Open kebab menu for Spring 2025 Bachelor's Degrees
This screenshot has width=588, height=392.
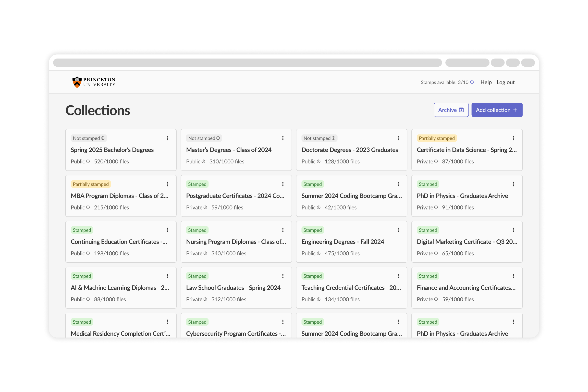[x=168, y=138]
